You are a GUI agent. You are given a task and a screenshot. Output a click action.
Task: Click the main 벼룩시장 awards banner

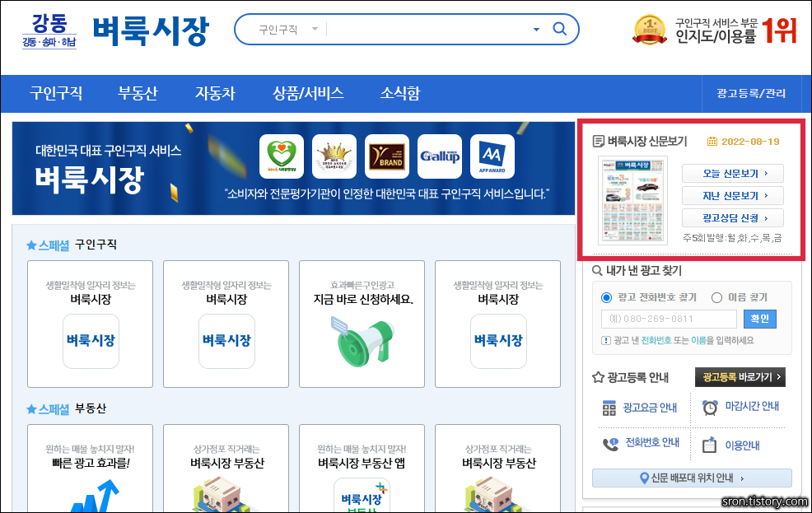[x=293, y=168]
